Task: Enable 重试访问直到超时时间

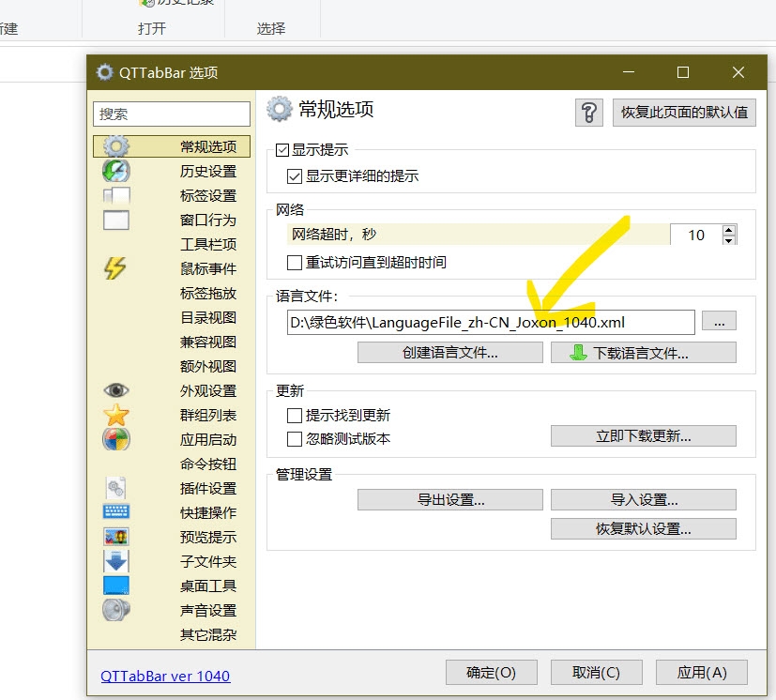Action: click(x=296, y=262)
